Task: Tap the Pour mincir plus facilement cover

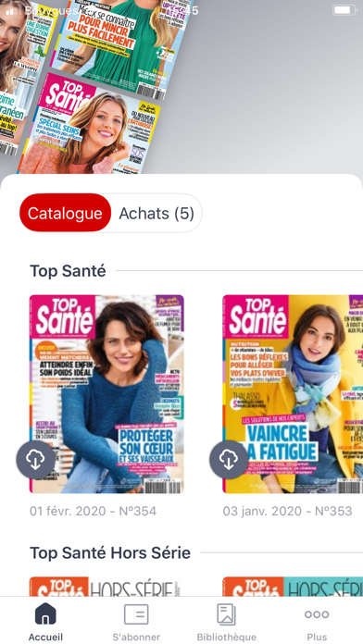Action: click(x=123, y=41)
